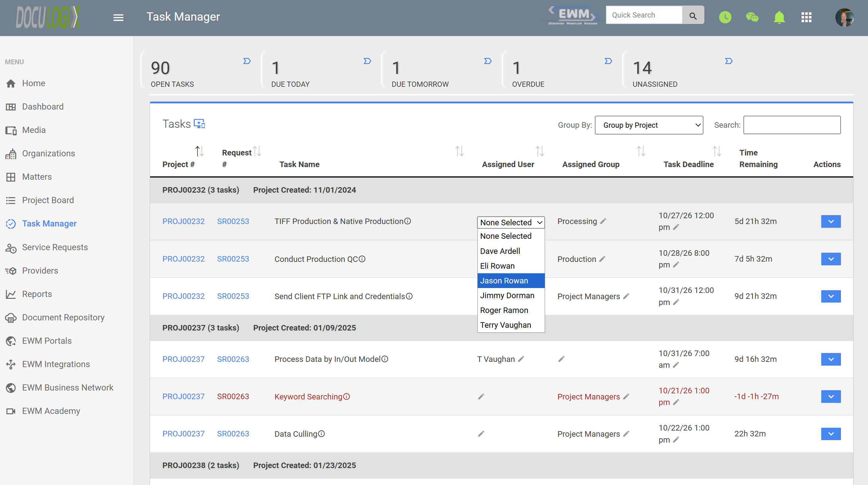Screen dimensions: 868x485
Task: Open the user profile avatar
Action: click(x=844, y=17)
